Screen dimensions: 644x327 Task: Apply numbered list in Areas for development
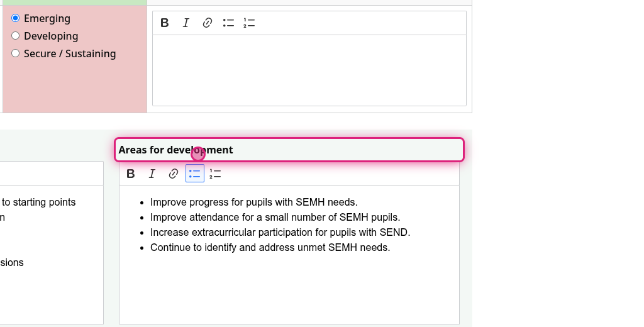(215, 174)
